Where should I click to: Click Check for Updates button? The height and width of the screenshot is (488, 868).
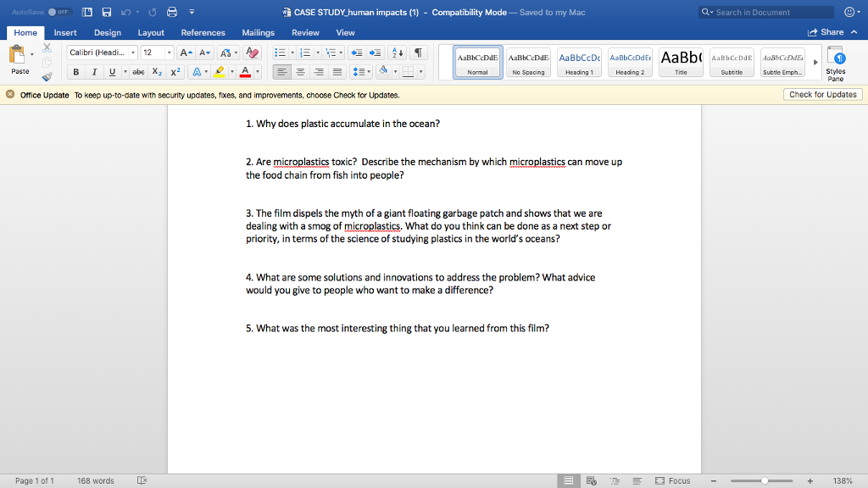[x=822, y=95]
